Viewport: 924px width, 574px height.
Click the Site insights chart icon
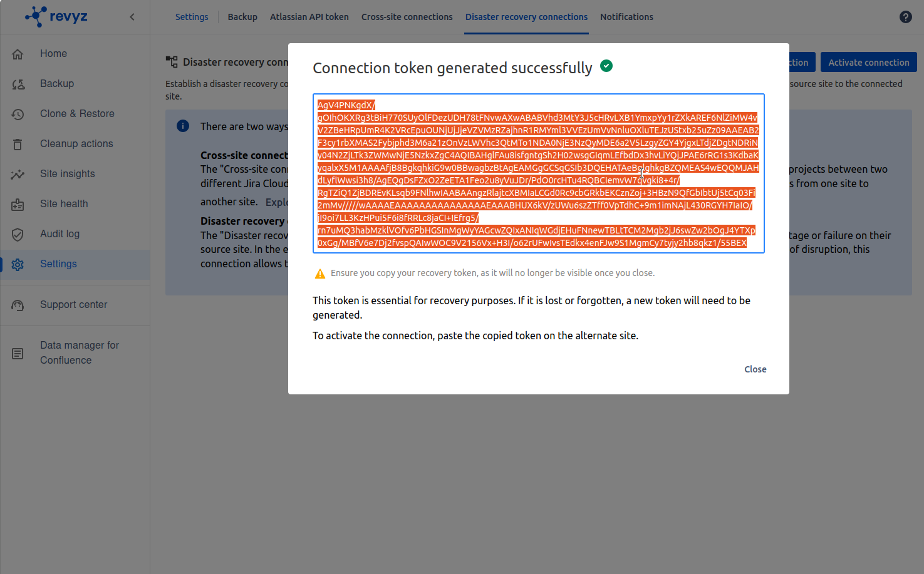(x=18, y=175)
